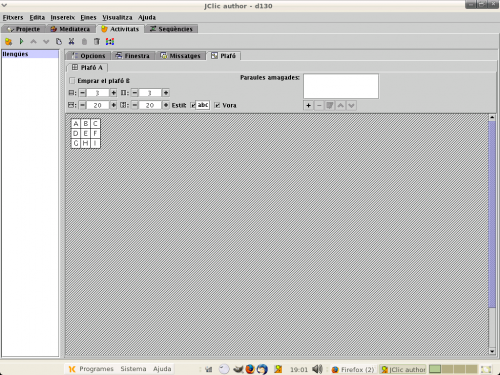Click the vertical scrollbar thumb
500x375 pixels.
point(492,214)
